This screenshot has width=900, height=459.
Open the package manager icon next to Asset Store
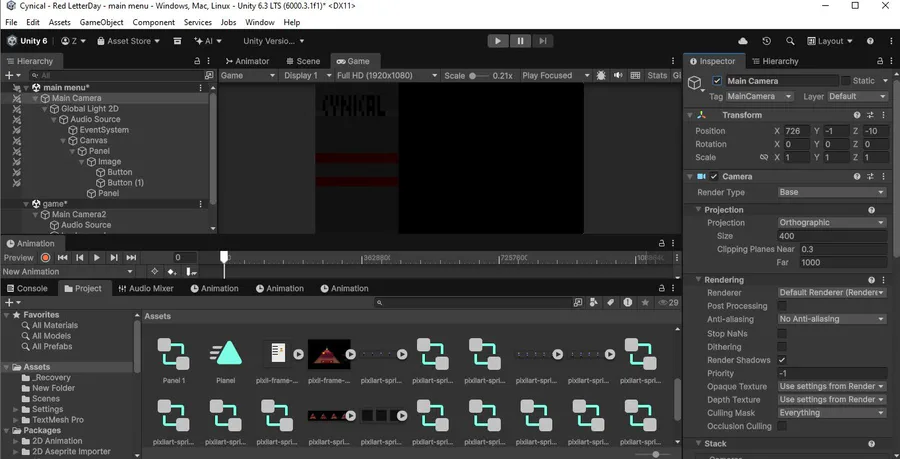point(177,41)
